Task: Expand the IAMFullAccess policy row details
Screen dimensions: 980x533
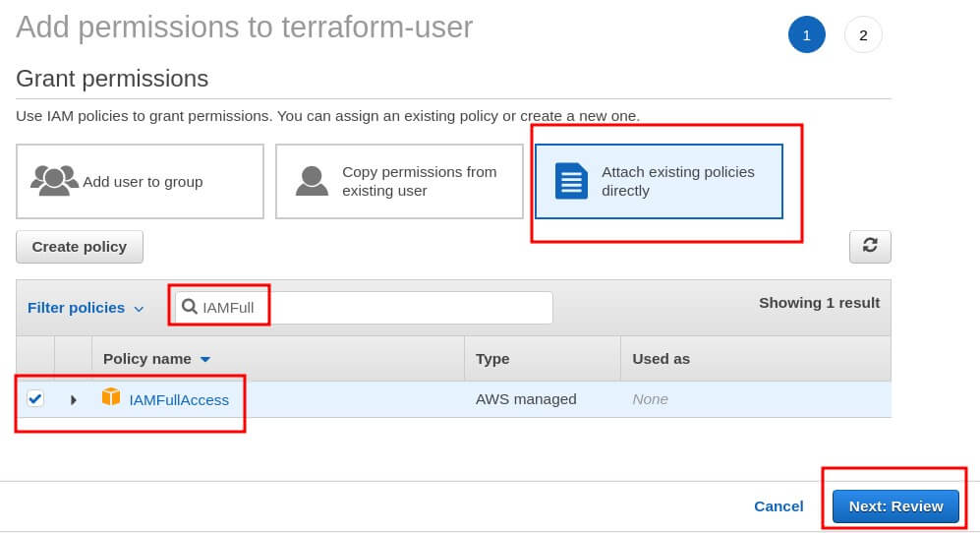Action: (x=74, y=399)
